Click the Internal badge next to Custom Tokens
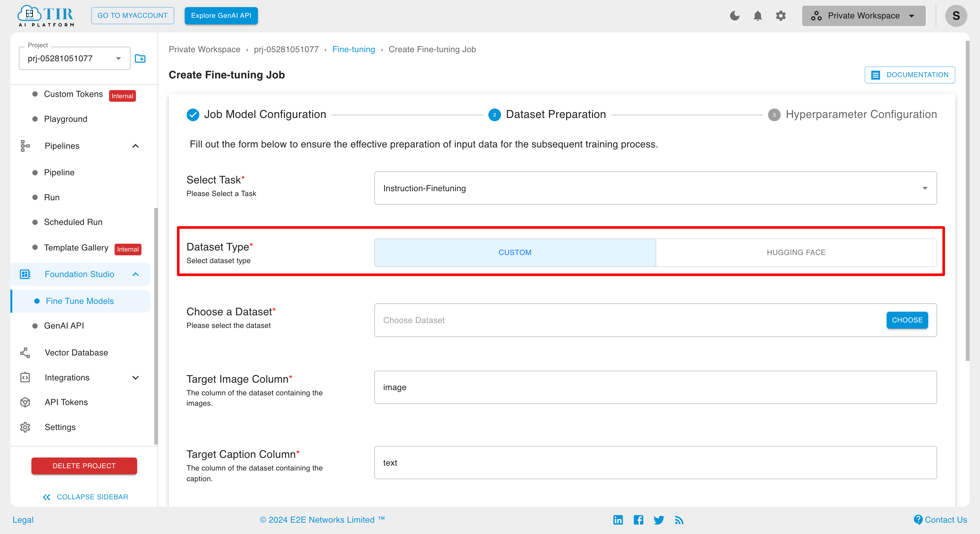The width and height of the screenshot is (980, 534). [x=122, y=96]
